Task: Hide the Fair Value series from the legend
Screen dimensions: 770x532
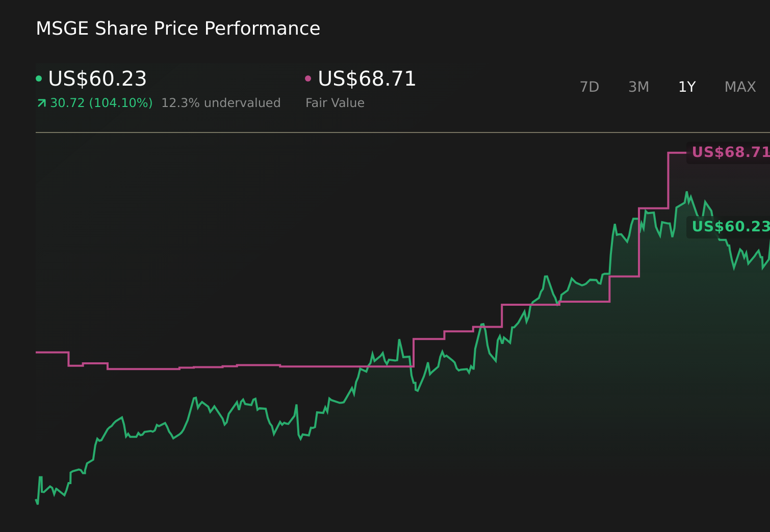Action: (x=308, y=78)
